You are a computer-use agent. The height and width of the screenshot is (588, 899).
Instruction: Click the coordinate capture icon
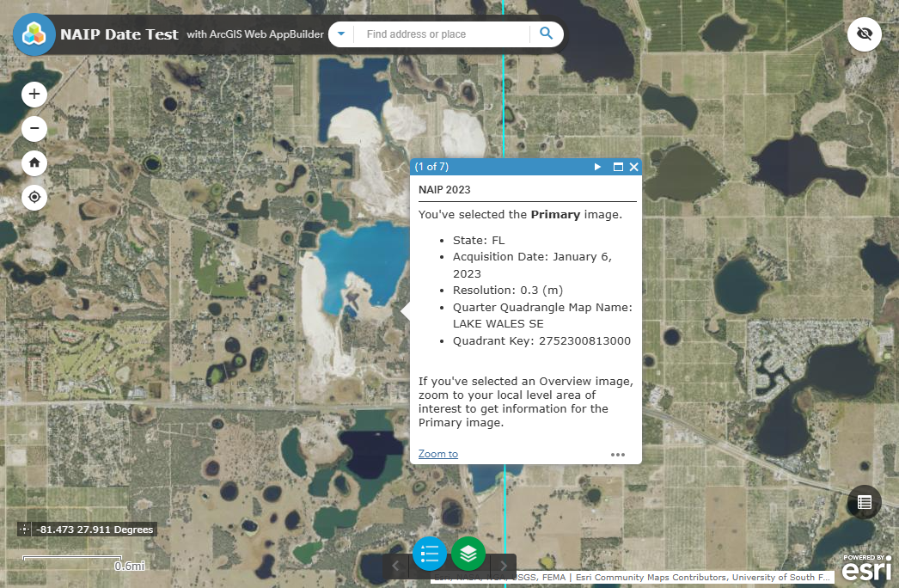26,530
